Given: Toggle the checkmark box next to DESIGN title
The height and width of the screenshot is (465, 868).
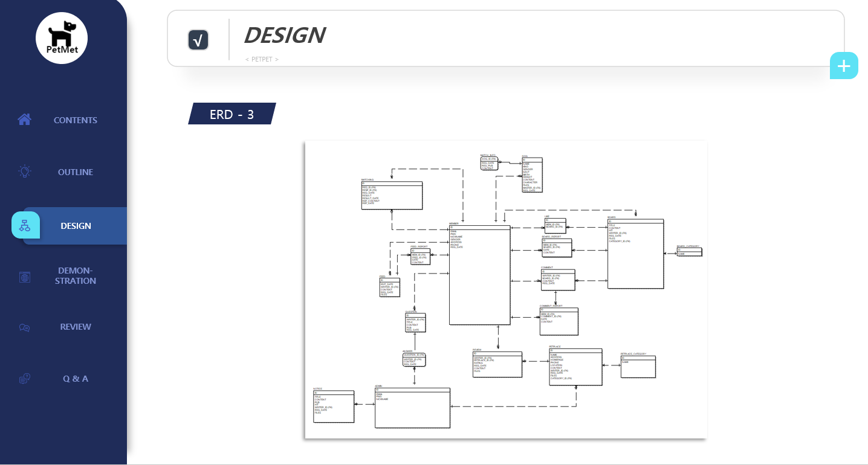Looking at the screenshot, I should click(198, 40).
